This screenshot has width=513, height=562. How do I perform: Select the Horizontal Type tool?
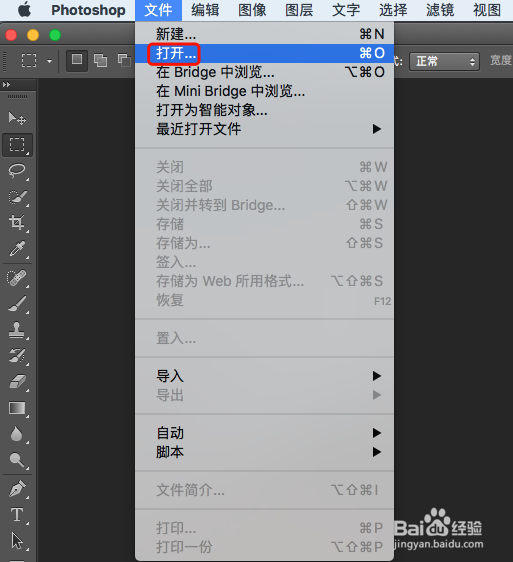tap(17, 515)
